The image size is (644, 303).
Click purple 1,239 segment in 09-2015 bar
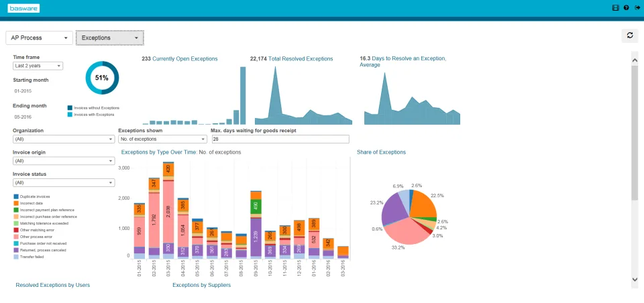256,237
